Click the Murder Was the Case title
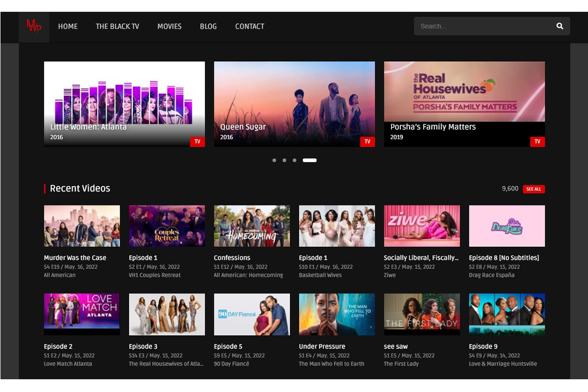Image resolution: width=588 pixels, height=392 pixels. [x=75, y=258]
